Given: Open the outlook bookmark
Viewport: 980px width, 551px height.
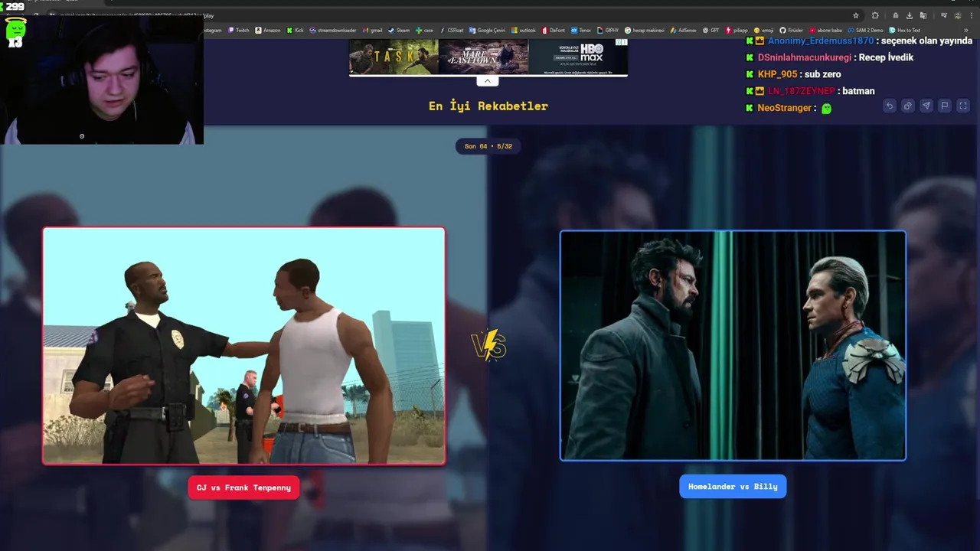Looking at the screenshot, I should 524,31.
